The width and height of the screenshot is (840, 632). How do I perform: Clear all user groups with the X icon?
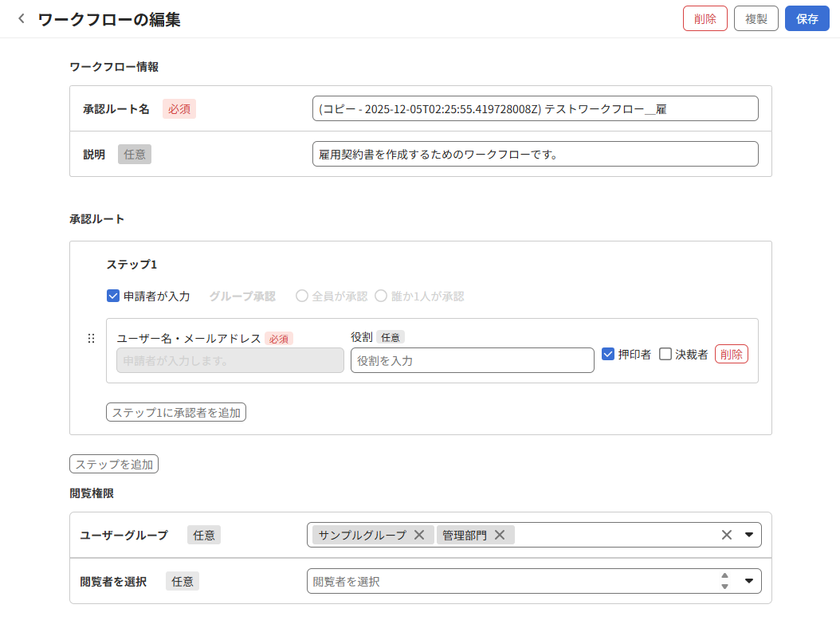coord(726,535)
